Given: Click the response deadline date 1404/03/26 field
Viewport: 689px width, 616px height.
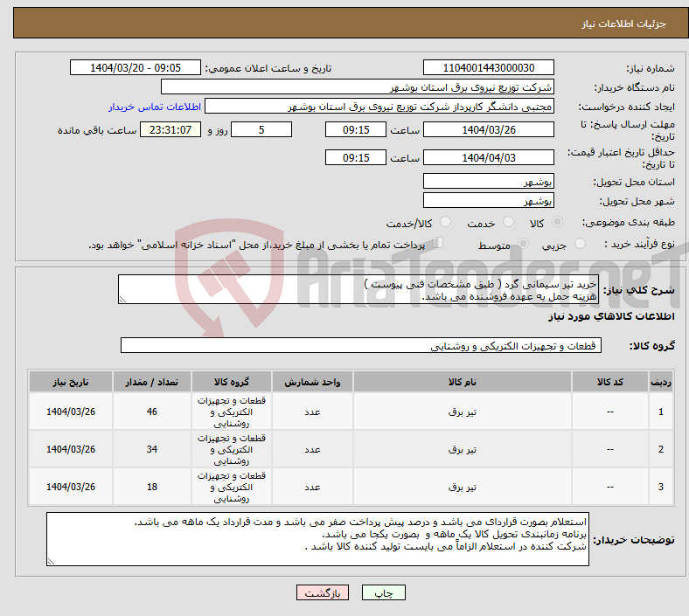Looking at the screenshot, I should 488,129.
